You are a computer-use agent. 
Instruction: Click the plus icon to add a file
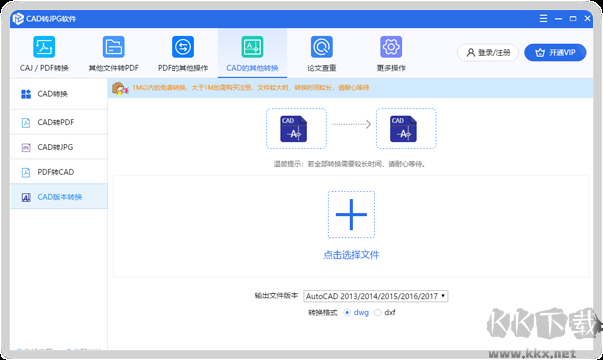[x=351, y=215]
